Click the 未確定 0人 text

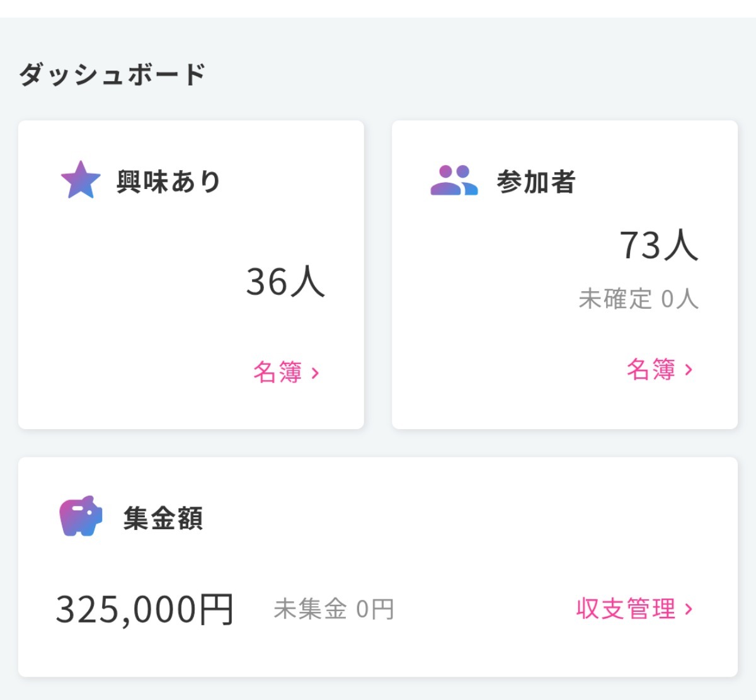pos(638,299)
